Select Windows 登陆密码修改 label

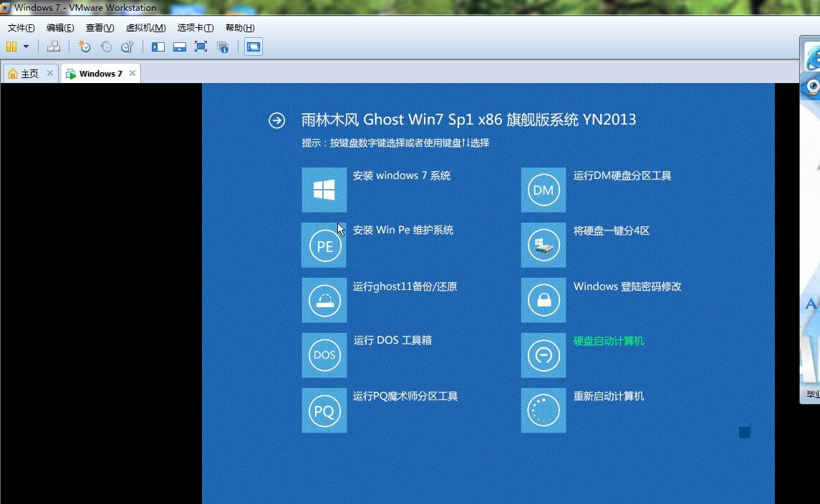coord(627,286)
